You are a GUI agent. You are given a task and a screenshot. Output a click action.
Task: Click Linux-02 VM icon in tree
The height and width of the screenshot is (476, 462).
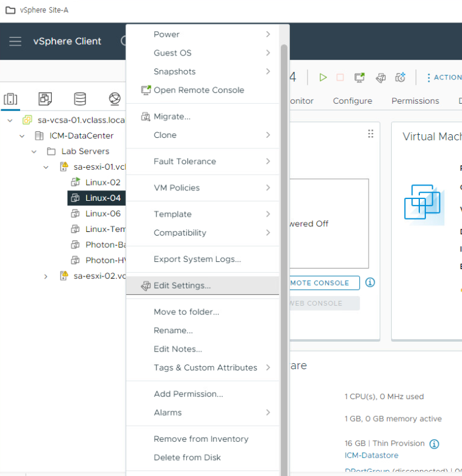(x=75, y=182)
